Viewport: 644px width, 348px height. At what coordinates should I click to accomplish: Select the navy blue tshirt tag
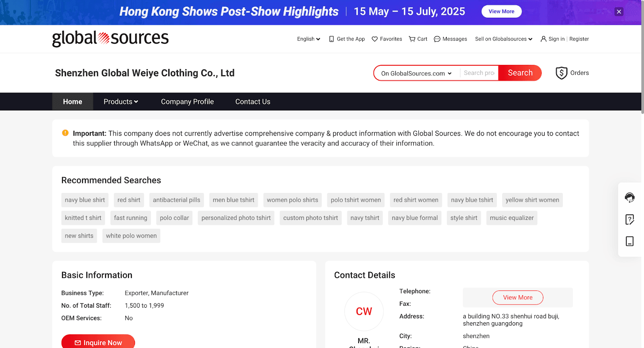(472, 200)
